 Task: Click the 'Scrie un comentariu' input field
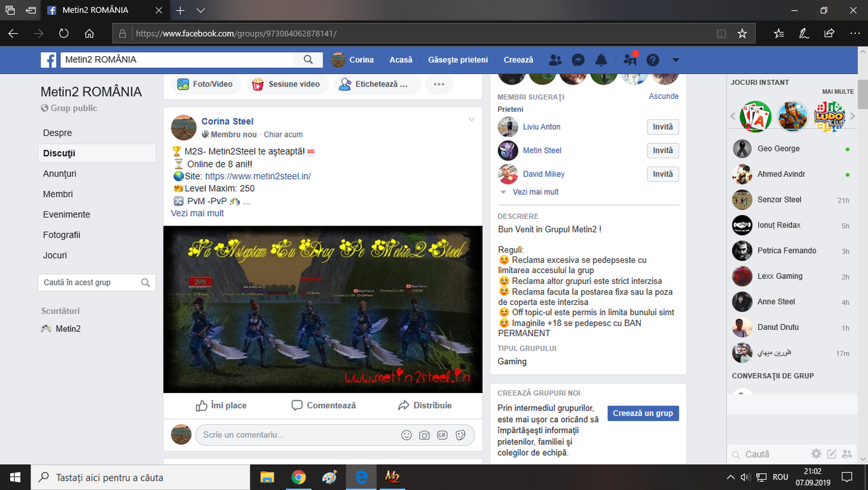click(298, 435)
